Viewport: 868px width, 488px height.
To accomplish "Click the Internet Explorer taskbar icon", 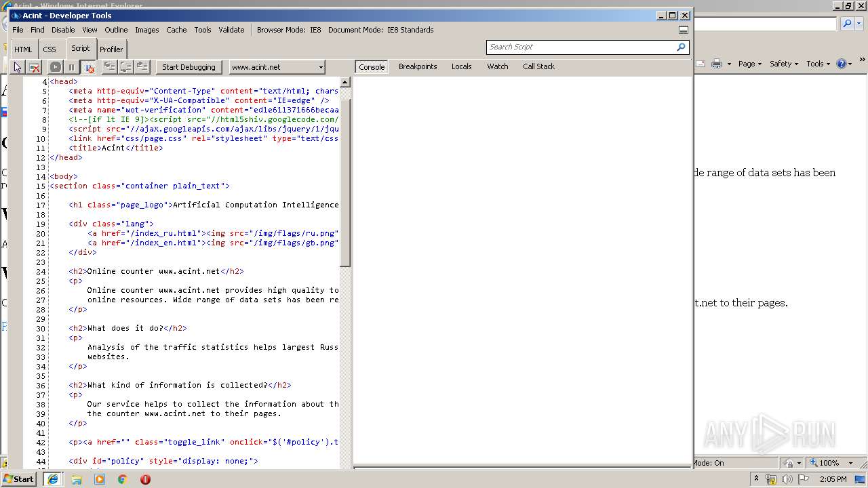I will coord(53,479).
